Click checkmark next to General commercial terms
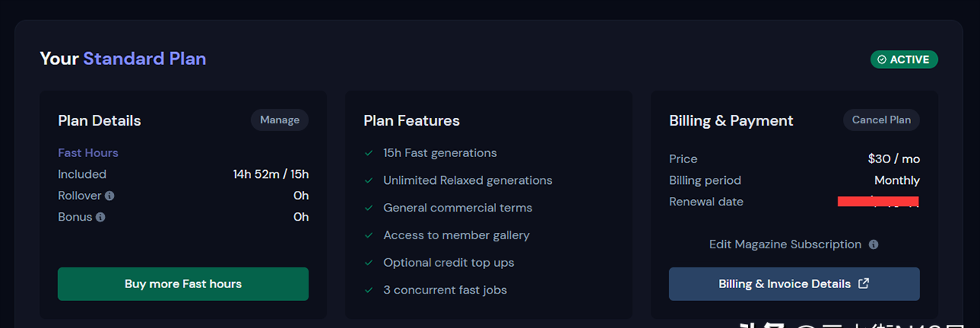This screenshot has height=328, width=980. 369,208
